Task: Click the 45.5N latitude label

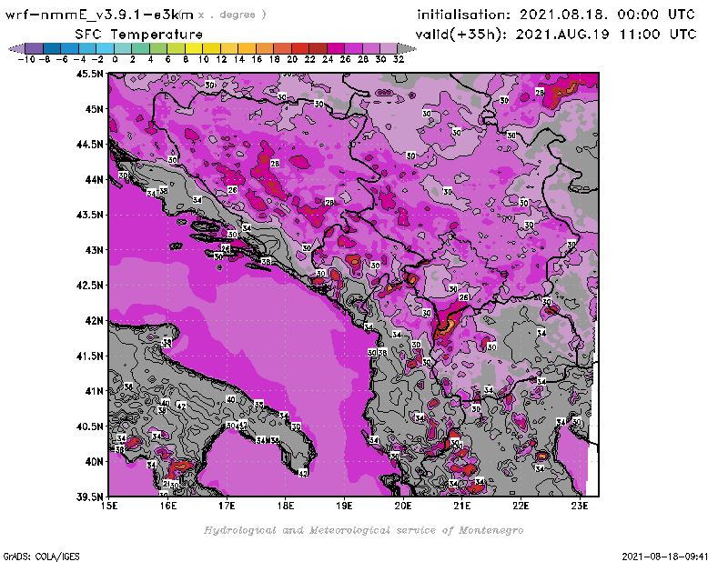Action: click(x=89, y=74)
